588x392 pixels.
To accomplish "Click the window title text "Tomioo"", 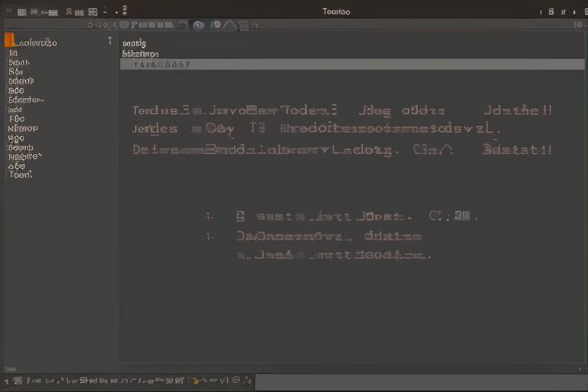I will click(336, 11).
